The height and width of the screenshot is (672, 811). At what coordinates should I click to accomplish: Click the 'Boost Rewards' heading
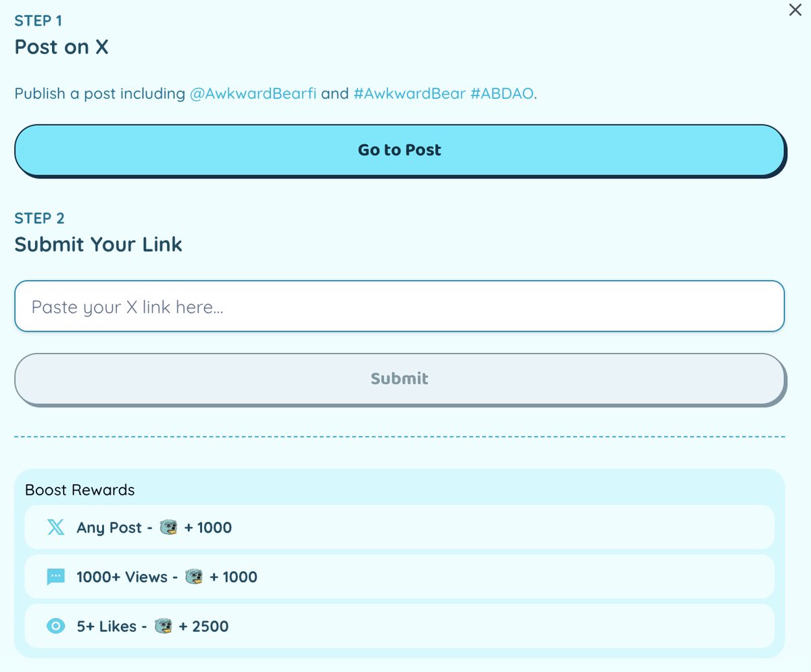click(x=80, y=490)
